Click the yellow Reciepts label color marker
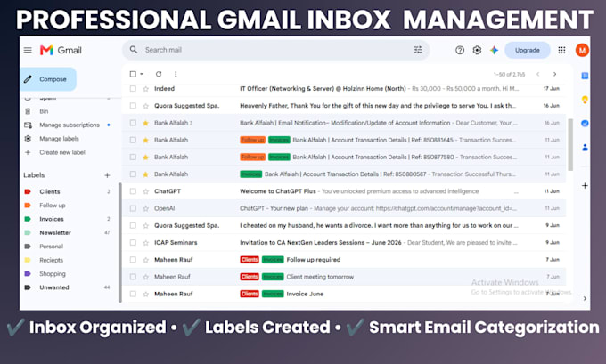The image size is (606, 364). point(28,260)
